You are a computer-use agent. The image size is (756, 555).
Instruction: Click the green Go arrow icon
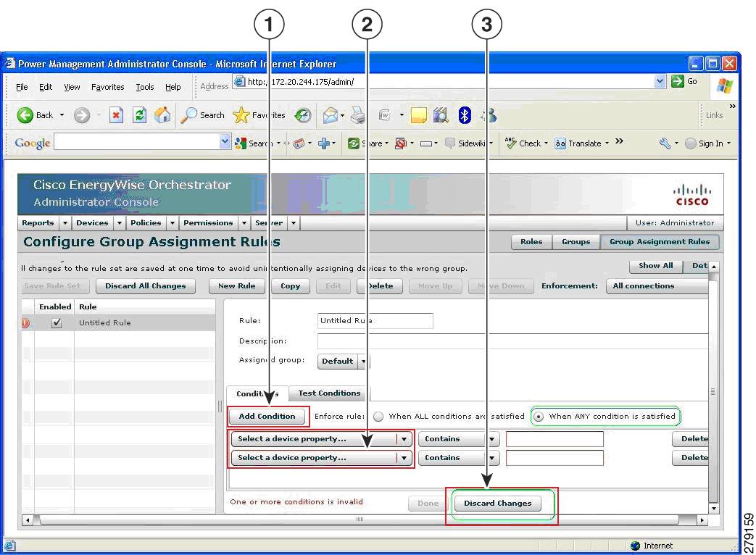678,81
